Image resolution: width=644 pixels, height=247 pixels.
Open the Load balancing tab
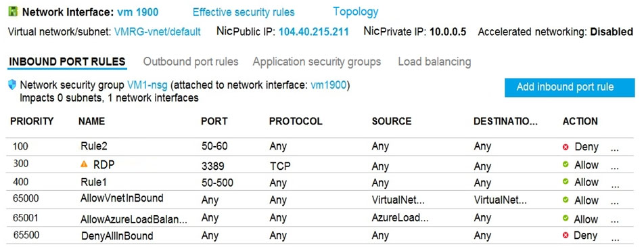click(434, 62)
